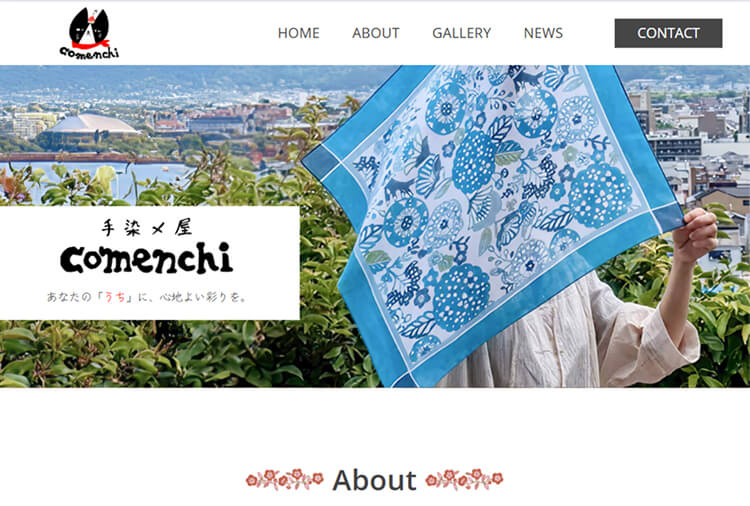Click the About section heading
This screenshot has width=750, height=506.
click(x=375, y=480)
